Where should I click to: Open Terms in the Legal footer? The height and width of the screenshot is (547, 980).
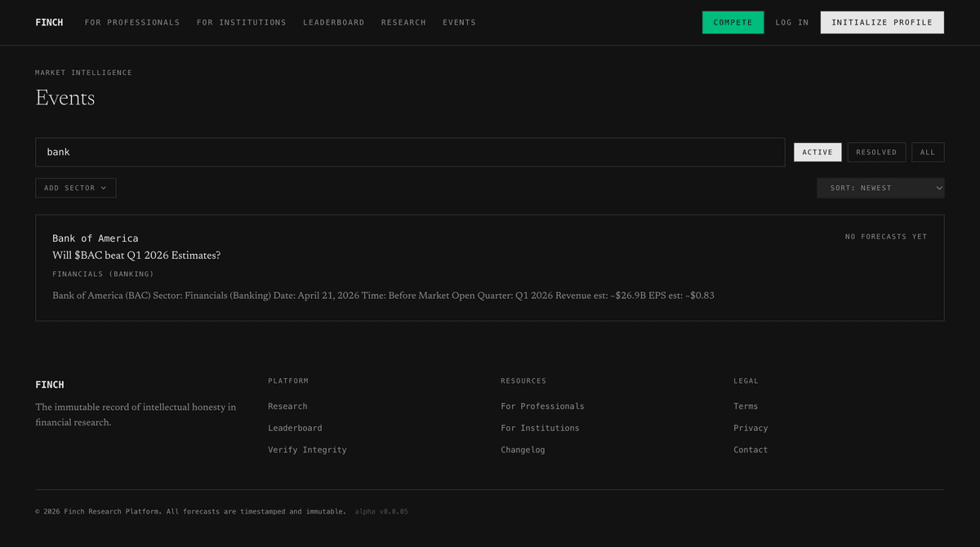tap(745, 407)
